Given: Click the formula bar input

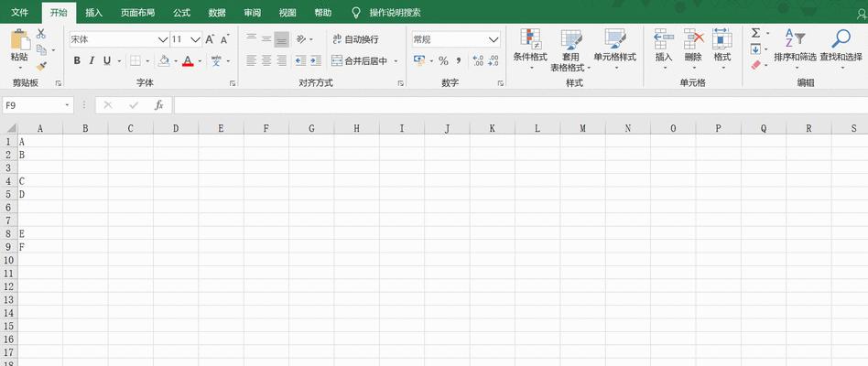Looking at the screenshot, I should click(520, 105).
